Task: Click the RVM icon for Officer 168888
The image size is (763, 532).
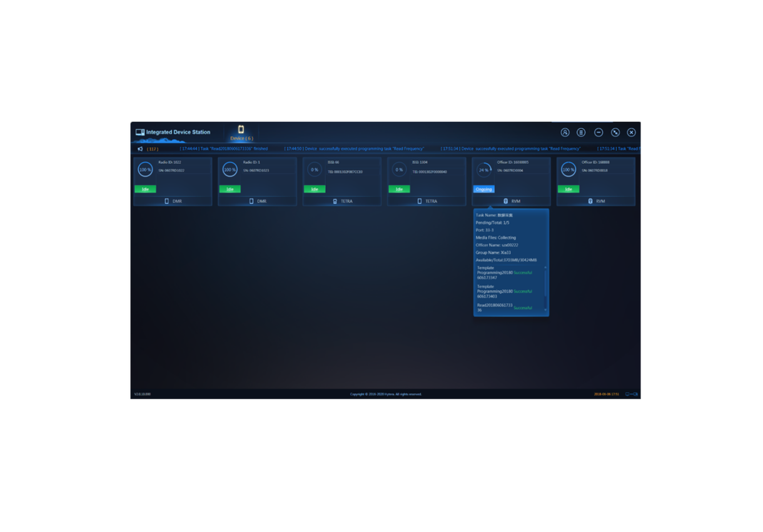Action: (590, 201)
